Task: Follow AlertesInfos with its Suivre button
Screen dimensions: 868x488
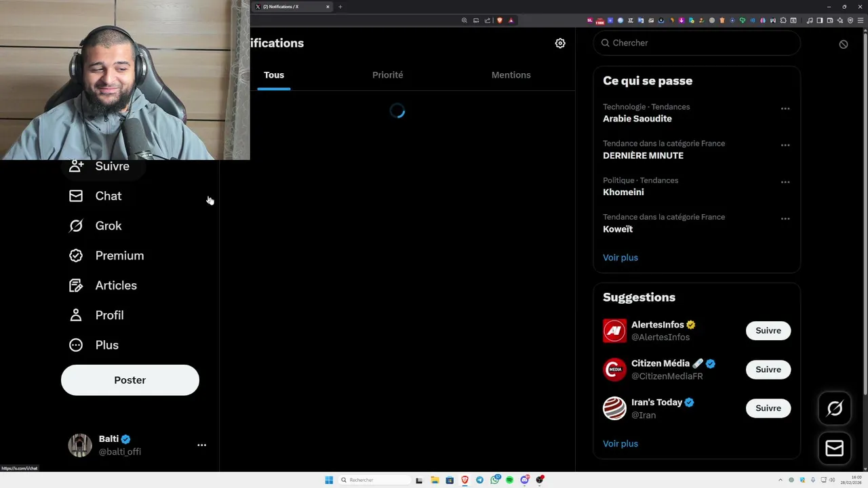Action: pyautogui.click(x=768, y=331)
